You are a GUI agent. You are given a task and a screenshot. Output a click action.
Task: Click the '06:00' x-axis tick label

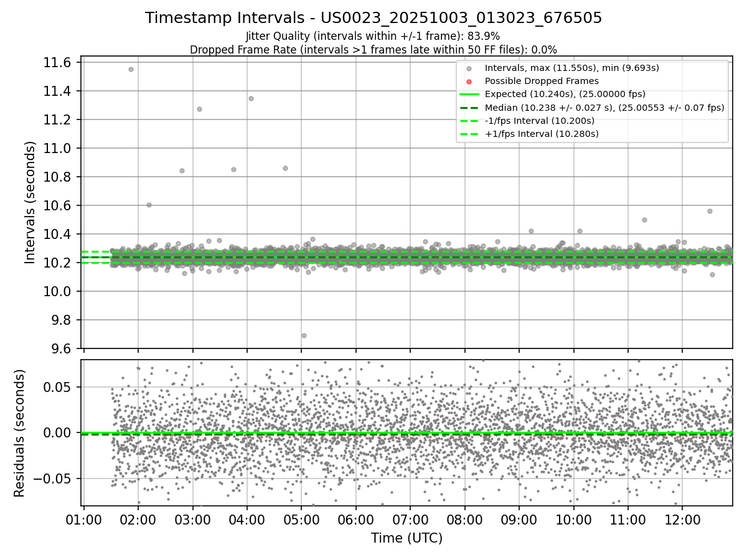click(355, 519)
